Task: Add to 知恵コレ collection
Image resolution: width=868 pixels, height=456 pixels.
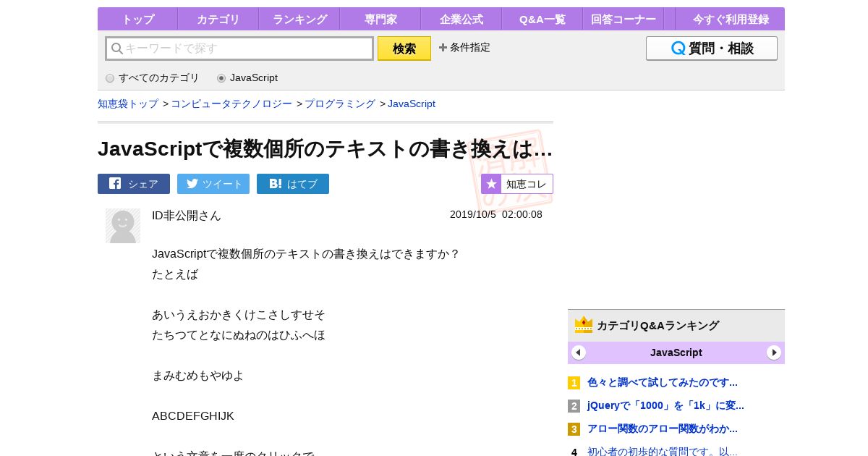Action: coord(517,184)
